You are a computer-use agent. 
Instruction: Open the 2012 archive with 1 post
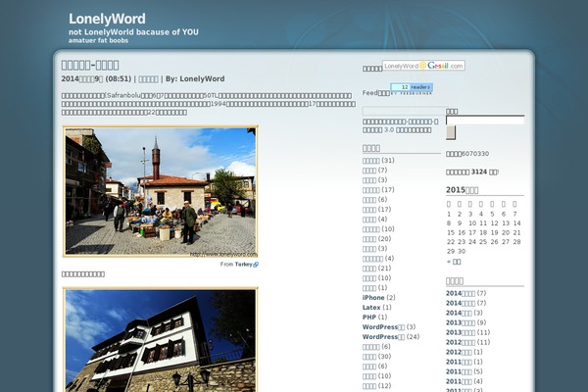(459, 352)
